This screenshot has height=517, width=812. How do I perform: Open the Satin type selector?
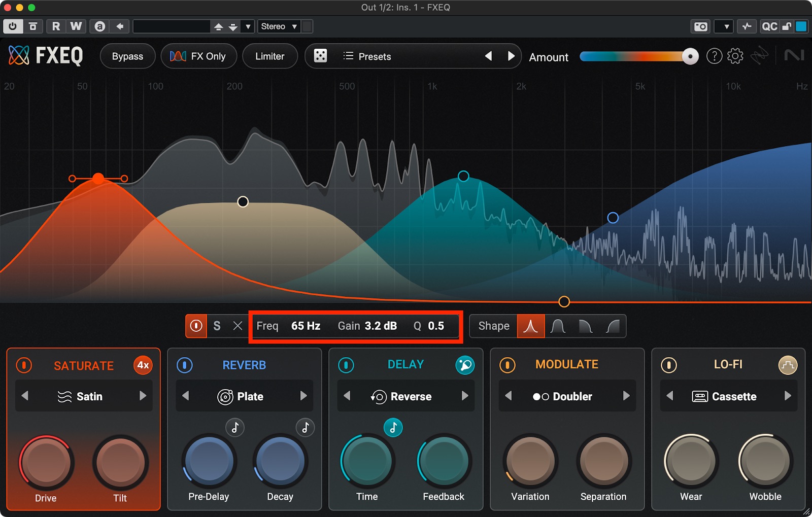pos(80,396)
